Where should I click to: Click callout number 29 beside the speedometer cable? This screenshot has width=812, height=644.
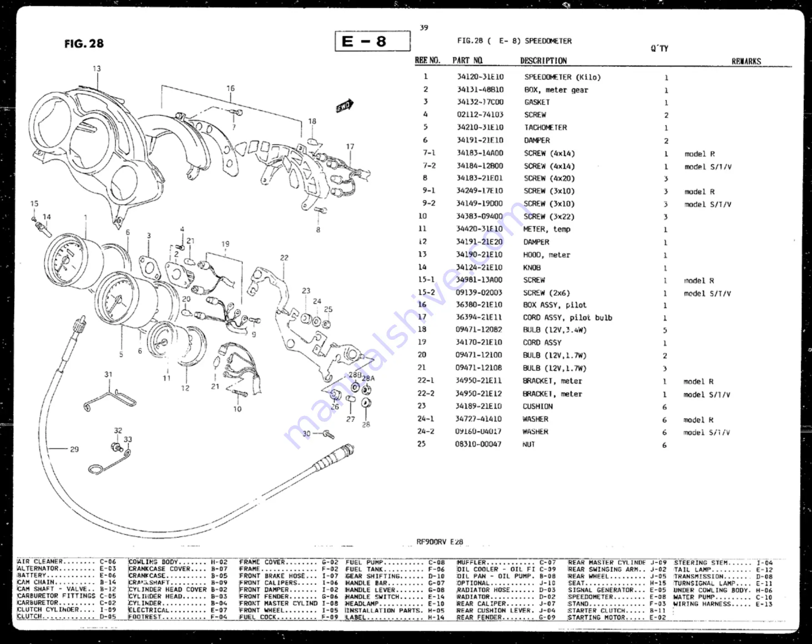(x=75, y=450)
